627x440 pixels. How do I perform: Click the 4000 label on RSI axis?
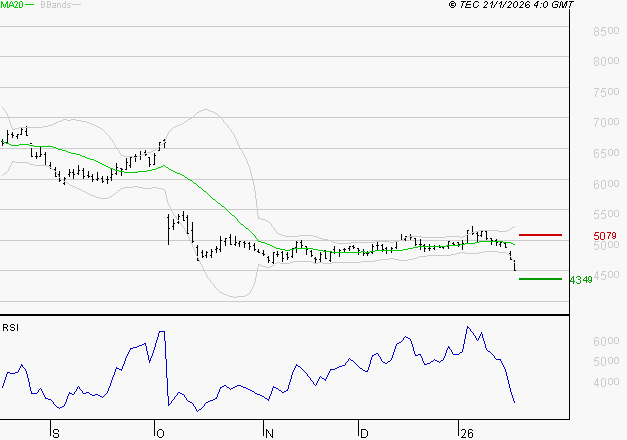point(607,382)
